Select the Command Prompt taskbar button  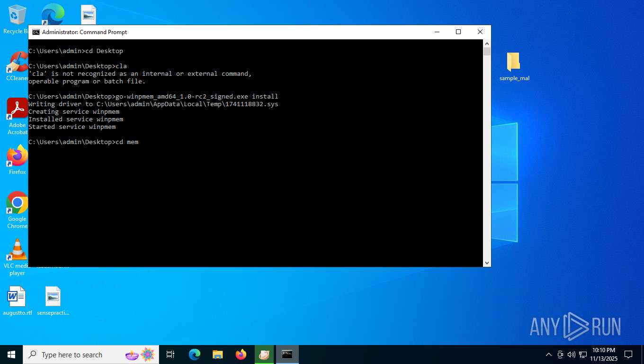pyautogui.click(x=287, y=355)
